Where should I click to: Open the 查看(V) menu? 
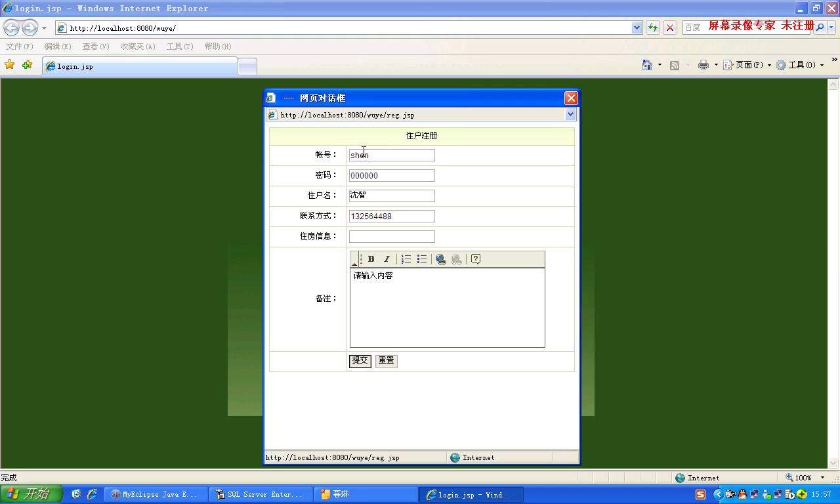96,47
